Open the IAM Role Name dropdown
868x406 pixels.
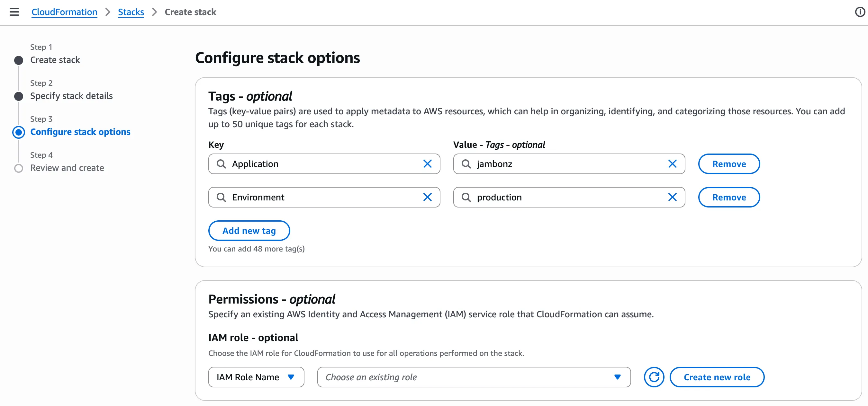coord(256,377)
